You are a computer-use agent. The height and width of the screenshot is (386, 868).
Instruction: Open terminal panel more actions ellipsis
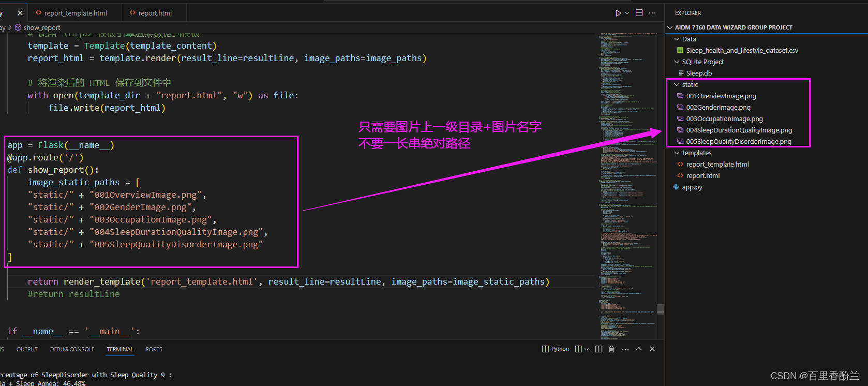[x=625, y=349]
